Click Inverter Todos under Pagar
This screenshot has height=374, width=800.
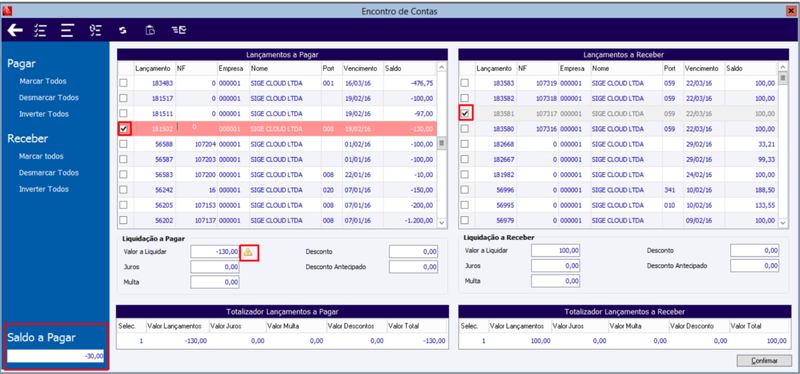point(44,114)
